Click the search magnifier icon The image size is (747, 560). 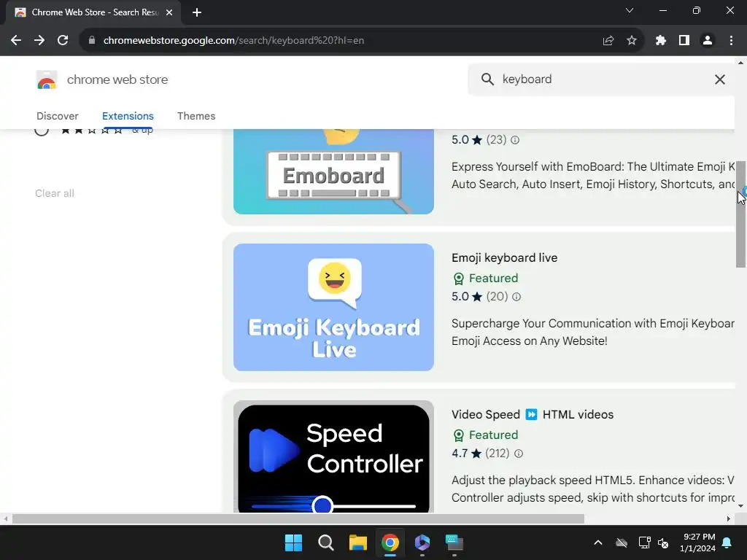click(x=487, y=79)
